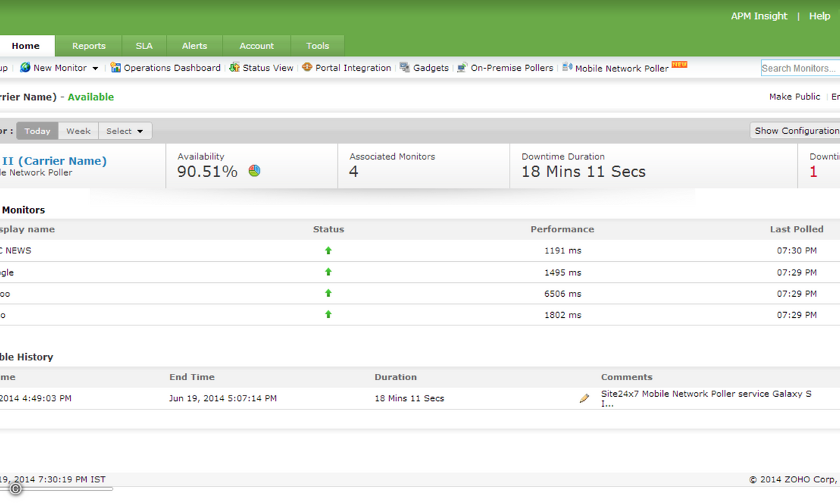Click the 1495 ms performance value
This screenshot has height=504, width=840.
pos(563,272)
